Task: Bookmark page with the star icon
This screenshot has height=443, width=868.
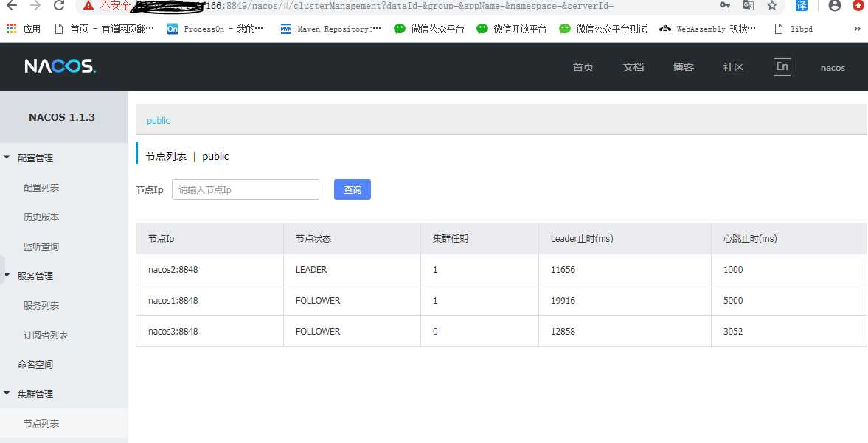Action: coord(772,6)
